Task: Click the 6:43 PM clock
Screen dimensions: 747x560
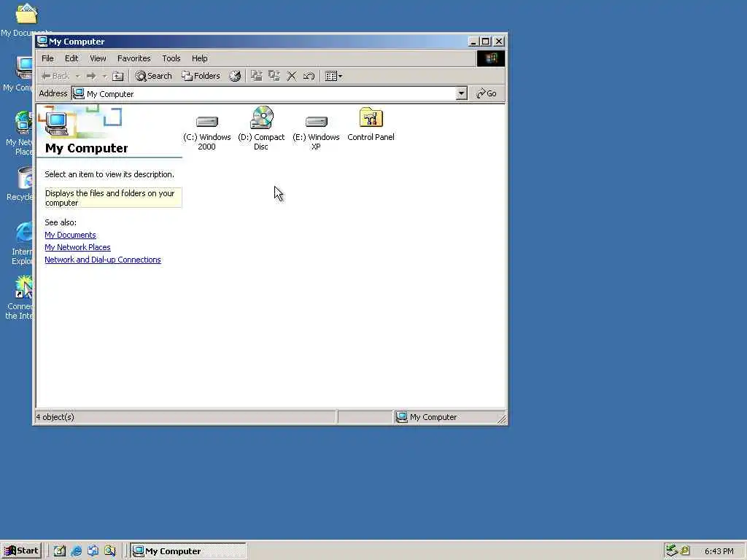Action: tap(719, 551)
